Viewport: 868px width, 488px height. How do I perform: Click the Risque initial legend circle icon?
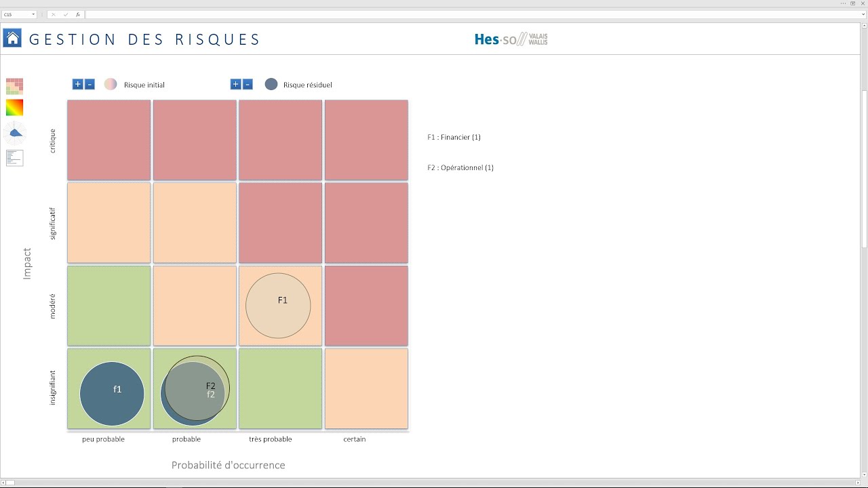(111, 84)
